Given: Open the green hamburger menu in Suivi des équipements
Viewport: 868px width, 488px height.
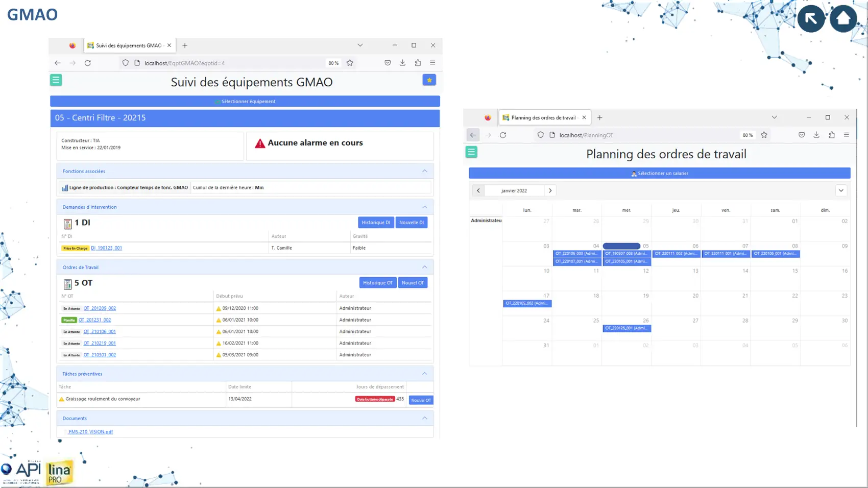Looking at the screenshot, I should coord(56,80).
